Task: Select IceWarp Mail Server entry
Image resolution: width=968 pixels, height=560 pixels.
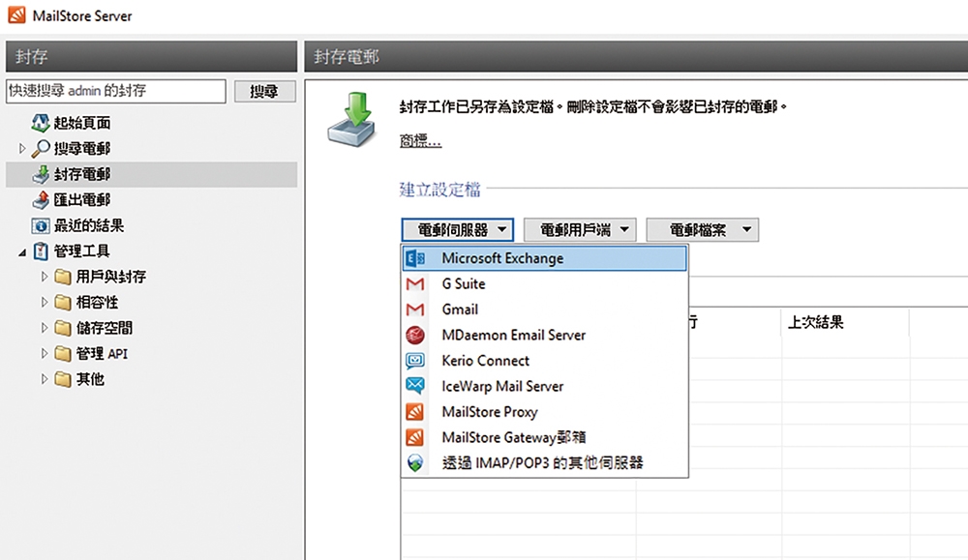Action: (544, 386)
